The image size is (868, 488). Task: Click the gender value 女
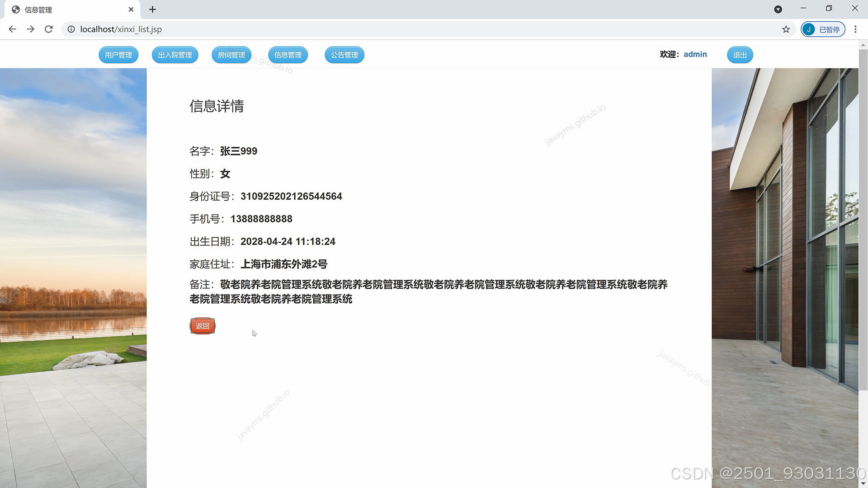tap(225, 174)
